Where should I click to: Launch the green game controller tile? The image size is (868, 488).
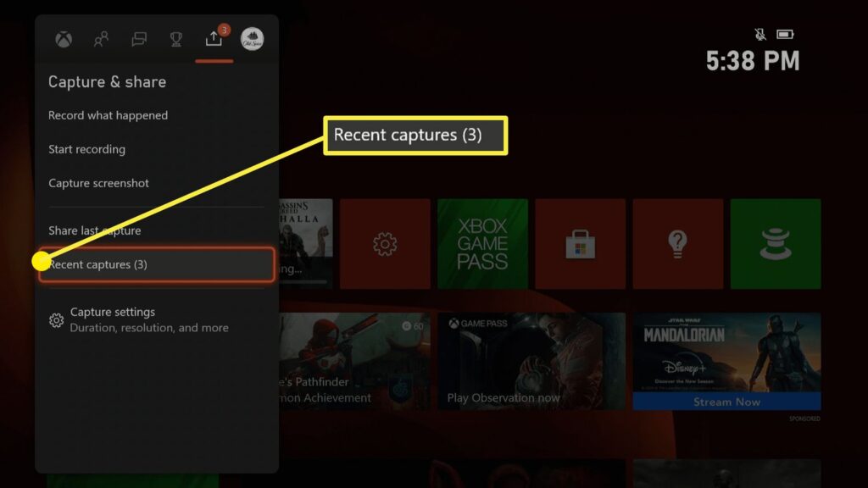(x=775, y=244)
